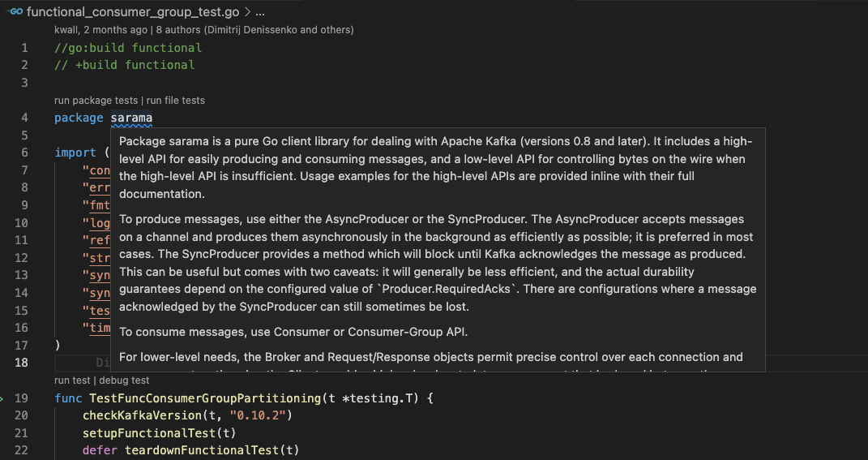Click the sarama package name with squiggle
This screenshot has width=868, height=460.
coord(131,118)
